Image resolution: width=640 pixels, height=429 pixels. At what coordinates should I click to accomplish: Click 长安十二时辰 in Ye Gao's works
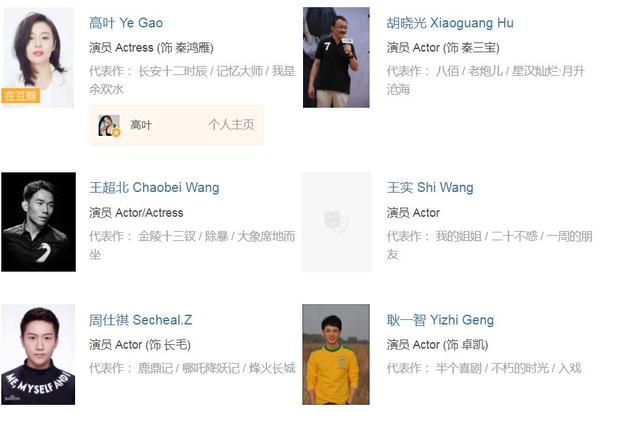click(173, 71)
